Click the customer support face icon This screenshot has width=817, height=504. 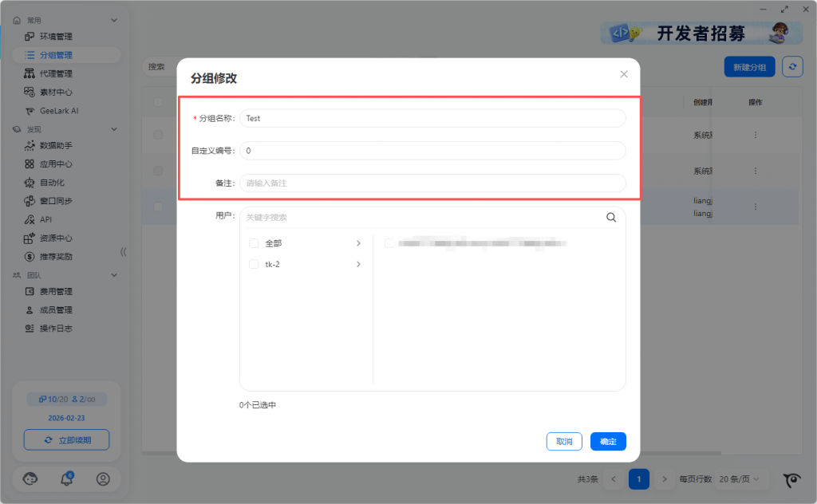31,478
